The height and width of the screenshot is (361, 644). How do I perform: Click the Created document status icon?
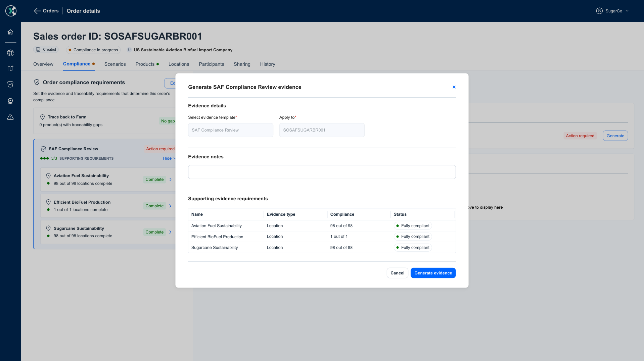[x=38, y=50]
